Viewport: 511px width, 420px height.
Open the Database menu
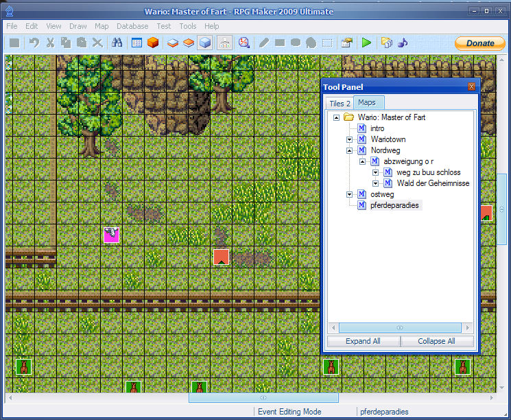coord(132,26)
